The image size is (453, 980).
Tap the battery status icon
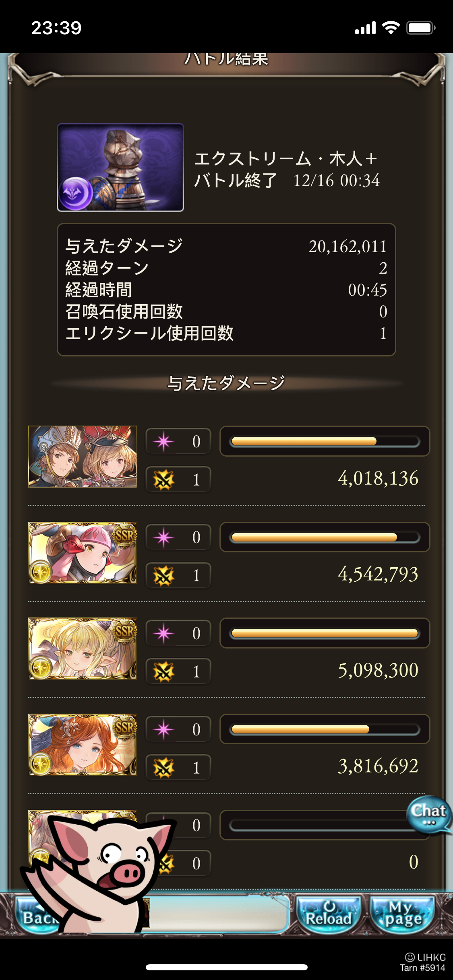click(x=421, y=28)
